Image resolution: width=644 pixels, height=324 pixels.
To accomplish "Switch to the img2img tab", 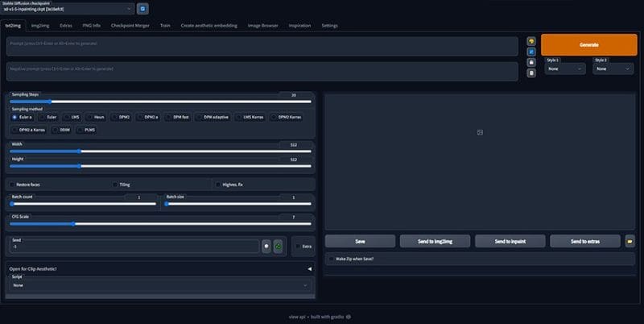I will click(40, 26).
